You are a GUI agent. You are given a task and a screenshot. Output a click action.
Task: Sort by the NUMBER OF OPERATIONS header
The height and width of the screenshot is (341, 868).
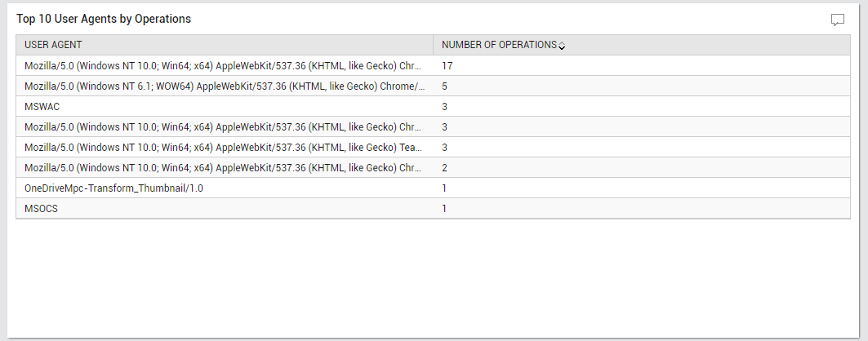(499, 45)
